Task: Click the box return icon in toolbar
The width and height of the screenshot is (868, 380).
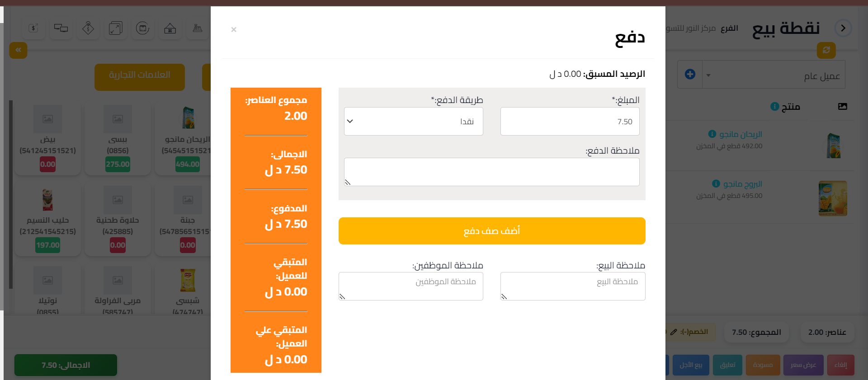Action: [x=143, y=28]
